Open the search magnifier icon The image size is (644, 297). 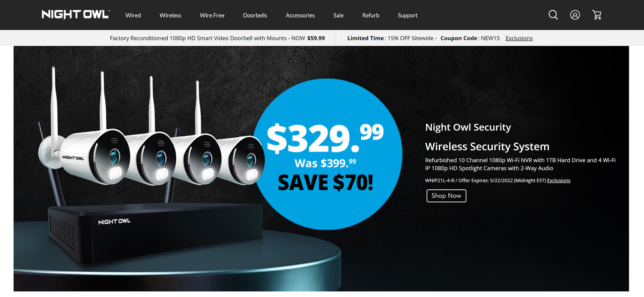[x=553, y=15]
